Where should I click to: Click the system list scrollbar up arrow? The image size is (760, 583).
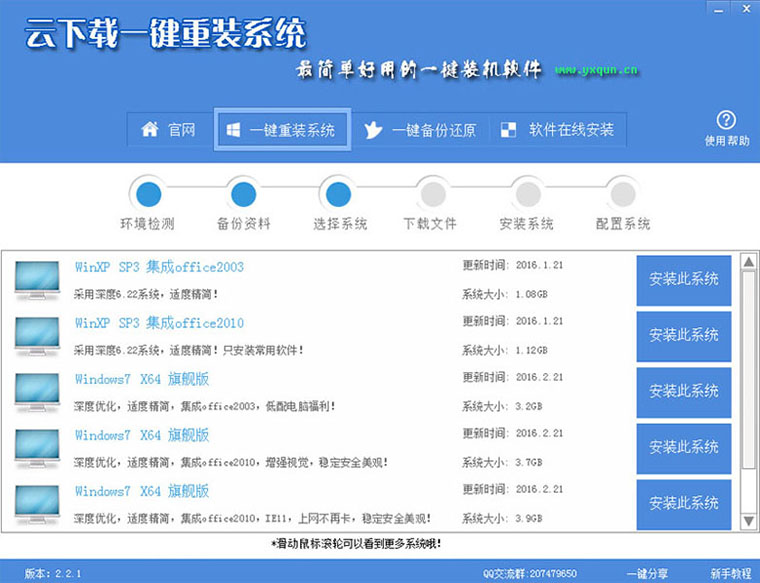[748, 262]
